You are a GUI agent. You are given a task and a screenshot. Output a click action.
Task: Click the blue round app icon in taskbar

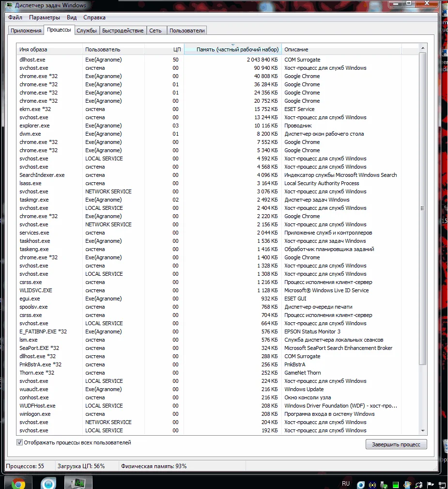click(x=48, y=483)
